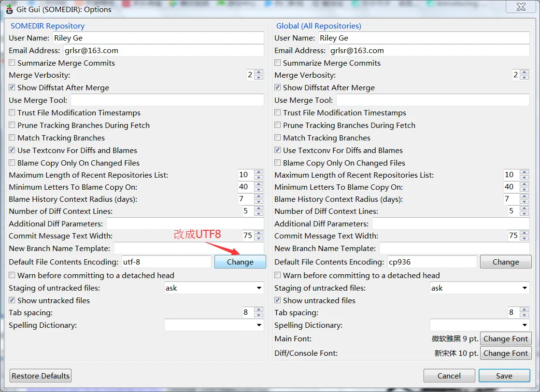540x392 pixels.
Task: Click the Restore Defaults button
Action: pyautogui.click(x=41, y=376)
